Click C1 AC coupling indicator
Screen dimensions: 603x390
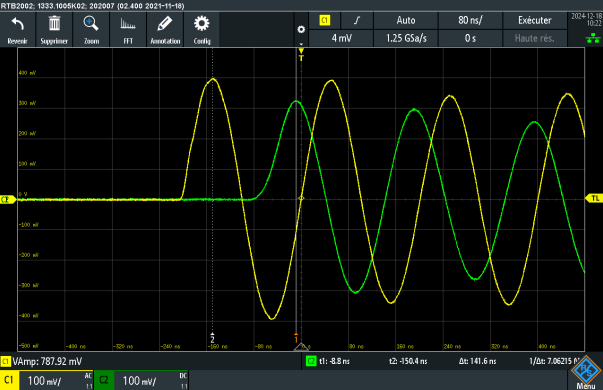click(88, 375)
